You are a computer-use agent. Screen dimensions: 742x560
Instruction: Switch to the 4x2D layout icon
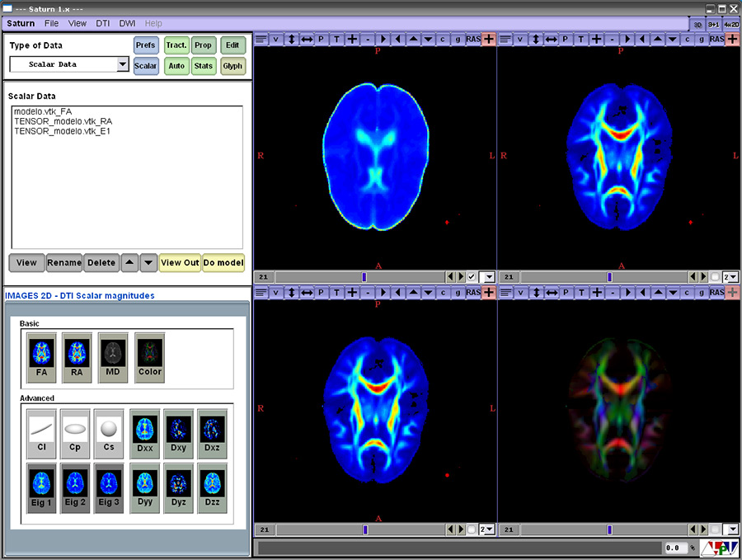click(731, 25)
